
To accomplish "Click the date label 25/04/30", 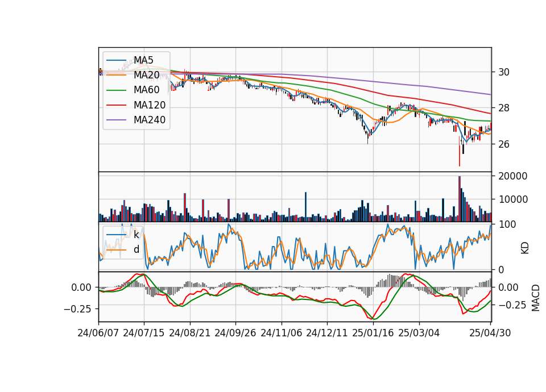I will [490, 333].
